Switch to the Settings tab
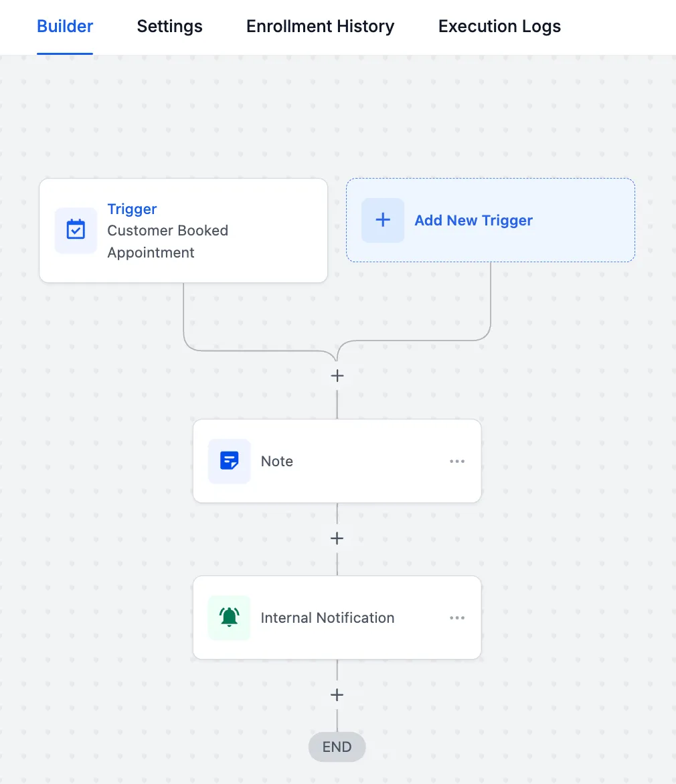Screen dimensions: 676x784 click(169, 26)
